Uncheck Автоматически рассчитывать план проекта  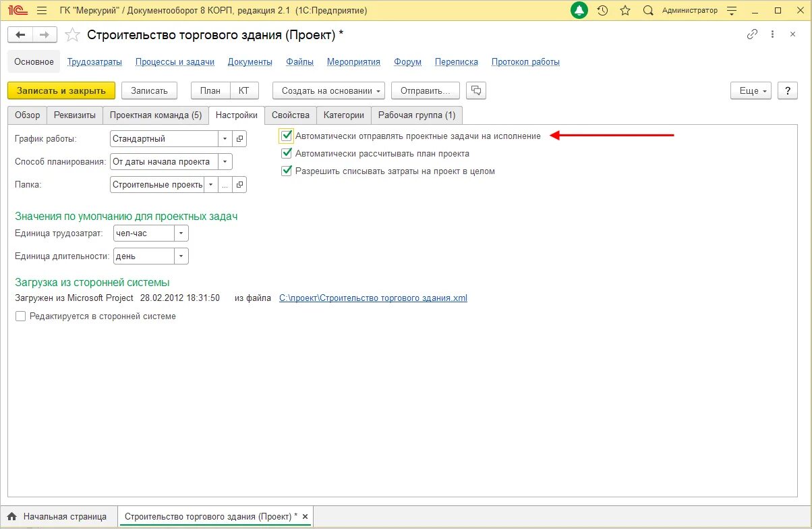point(287,153)
